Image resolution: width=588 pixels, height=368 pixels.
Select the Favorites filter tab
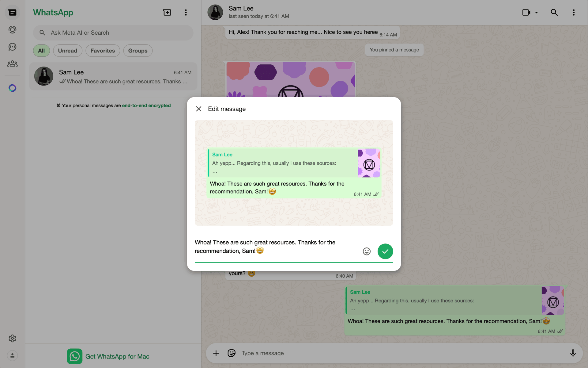103,51
